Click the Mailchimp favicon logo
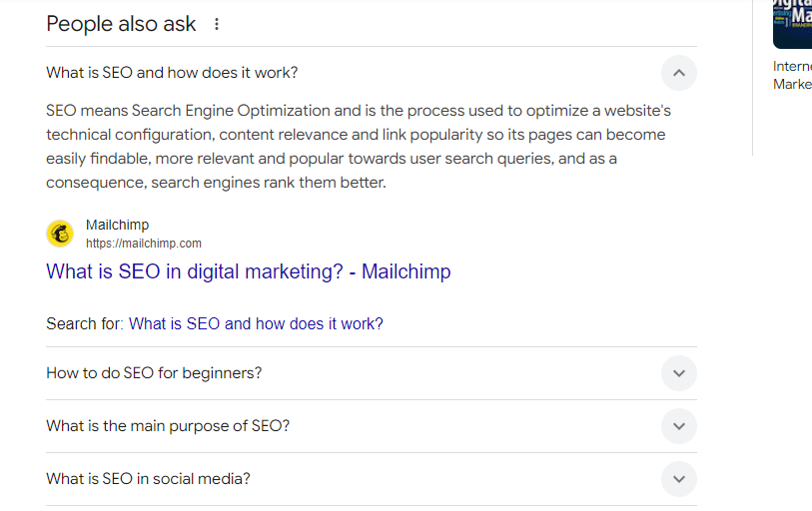Image resolution: width=812 pixels, height=511 pixels. click(x=60, y=234)
